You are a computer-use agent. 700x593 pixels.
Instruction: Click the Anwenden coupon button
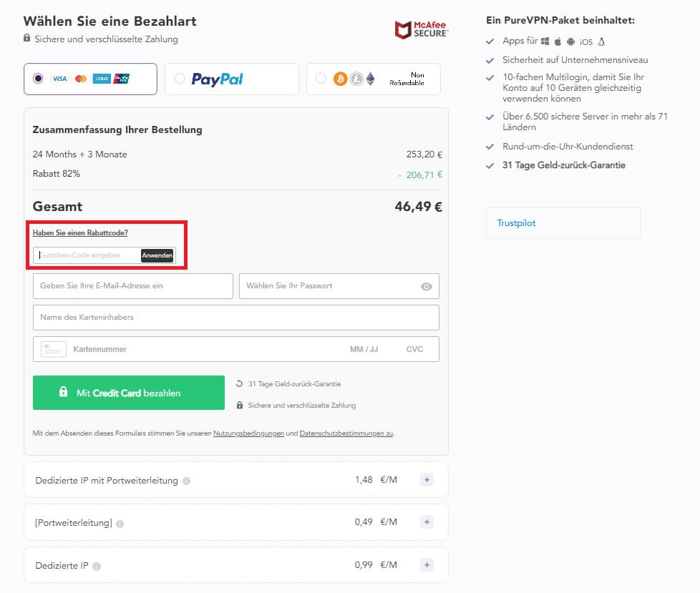click(157, 255)
